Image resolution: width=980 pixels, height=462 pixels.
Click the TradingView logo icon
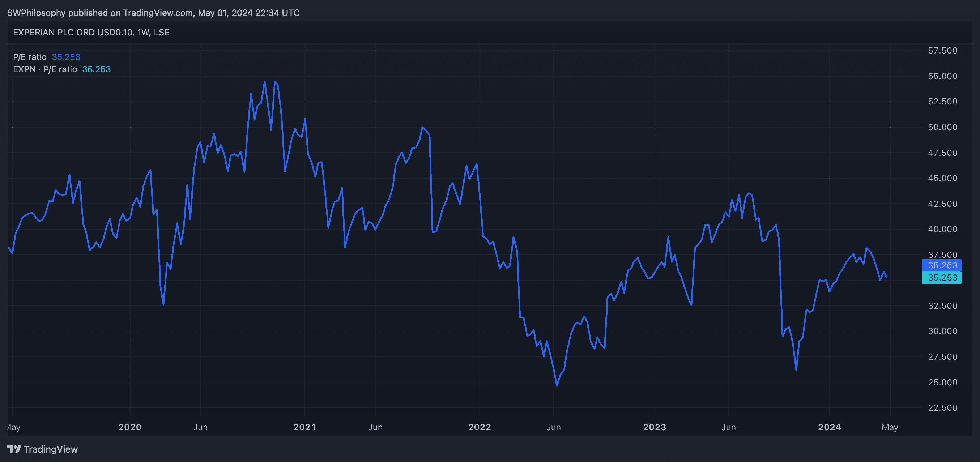point(14,449)
